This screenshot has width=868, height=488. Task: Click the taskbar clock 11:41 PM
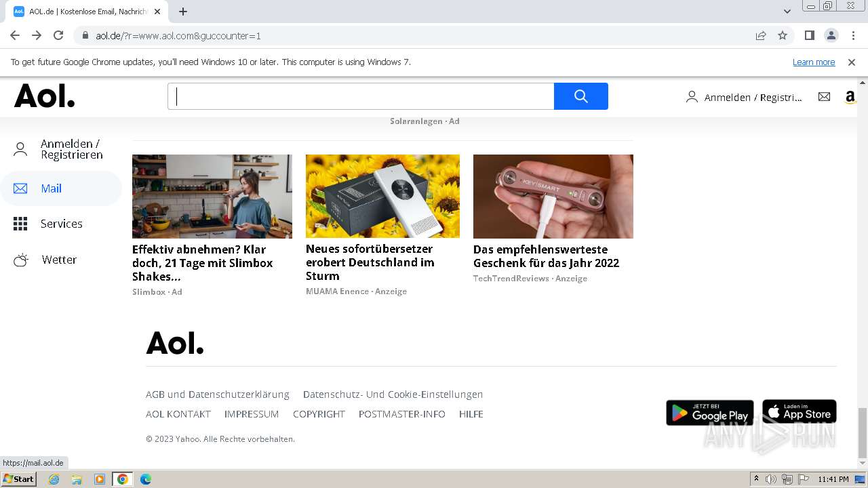click(833, 479)
